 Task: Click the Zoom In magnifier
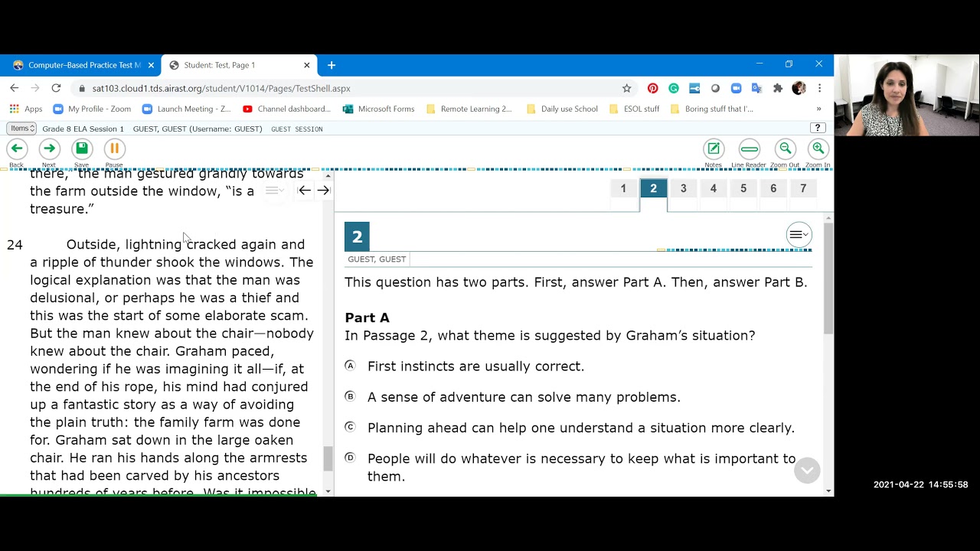(818, 149)
